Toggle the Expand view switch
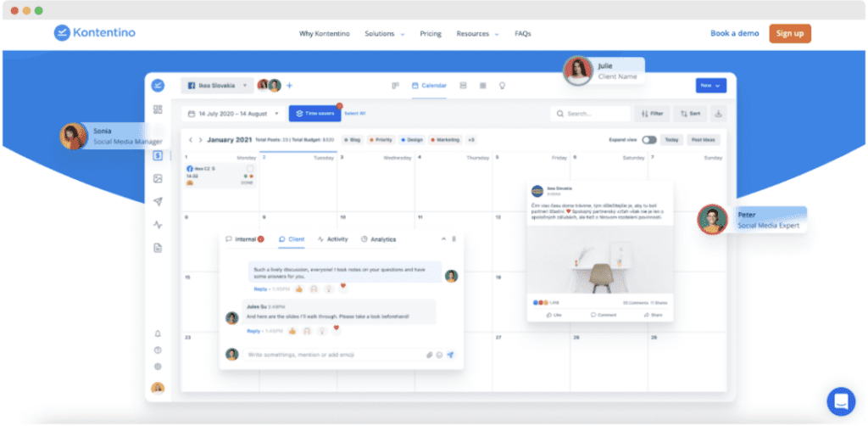 click(x=648, y=140)
